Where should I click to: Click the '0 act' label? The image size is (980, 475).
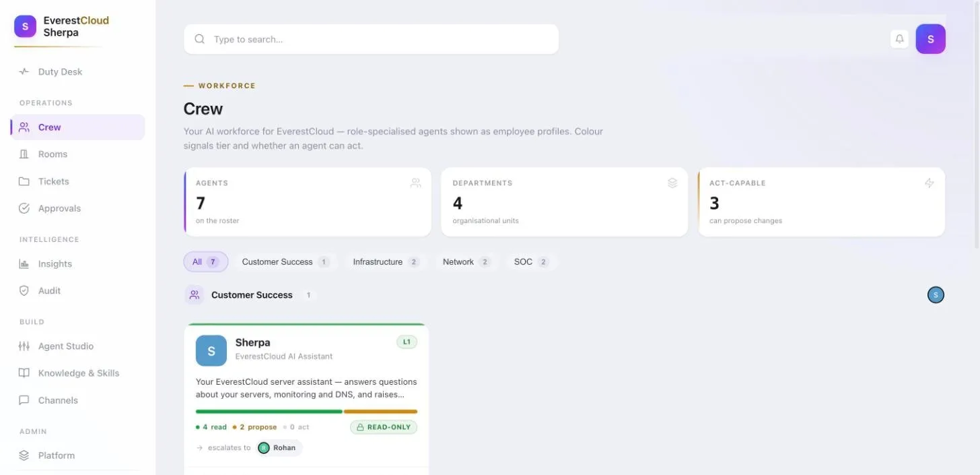(x=296, y=427)
